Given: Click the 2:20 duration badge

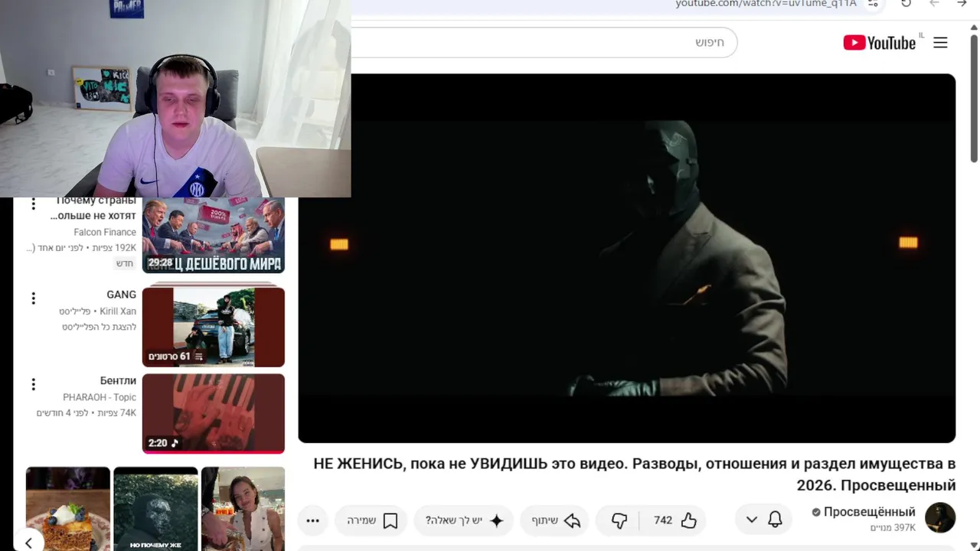Looking at the screenshot, I should [x=162, y=443].
